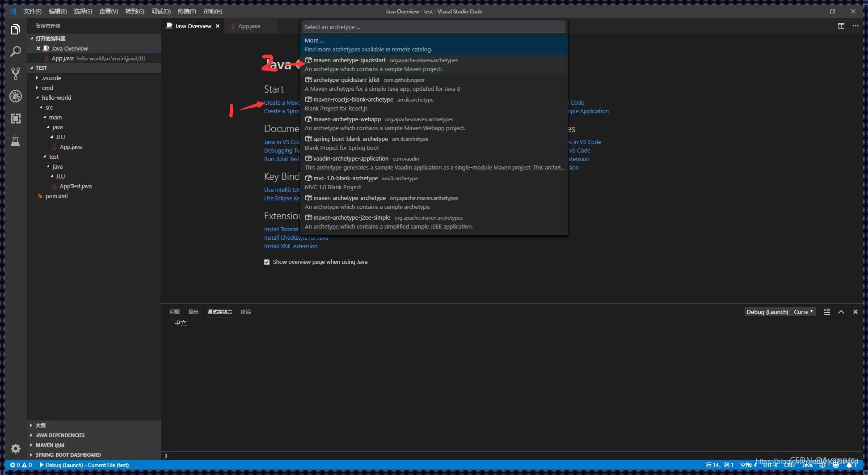
Task: Select maven-archetype-j2ee-simple option
Action: pyautogui.click(x=434, y=222)
